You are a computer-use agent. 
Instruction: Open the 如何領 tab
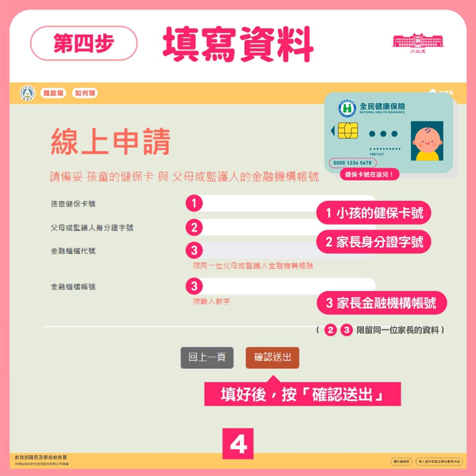pos(85,93)
